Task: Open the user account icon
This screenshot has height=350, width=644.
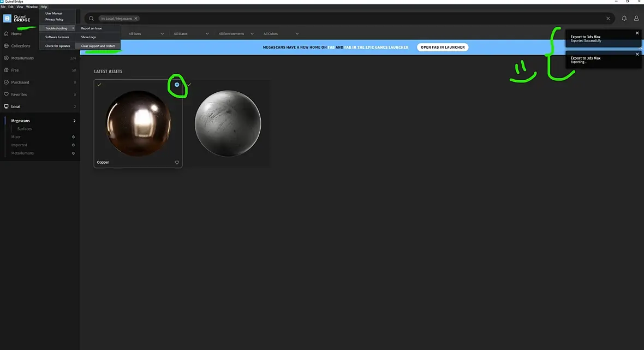Action: [x=636, y=19]
